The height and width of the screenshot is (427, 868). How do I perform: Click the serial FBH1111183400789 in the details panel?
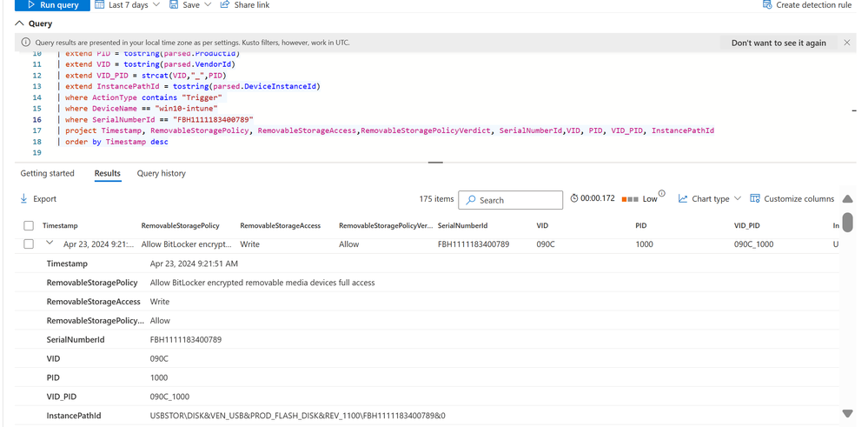(x=186, y=339)
